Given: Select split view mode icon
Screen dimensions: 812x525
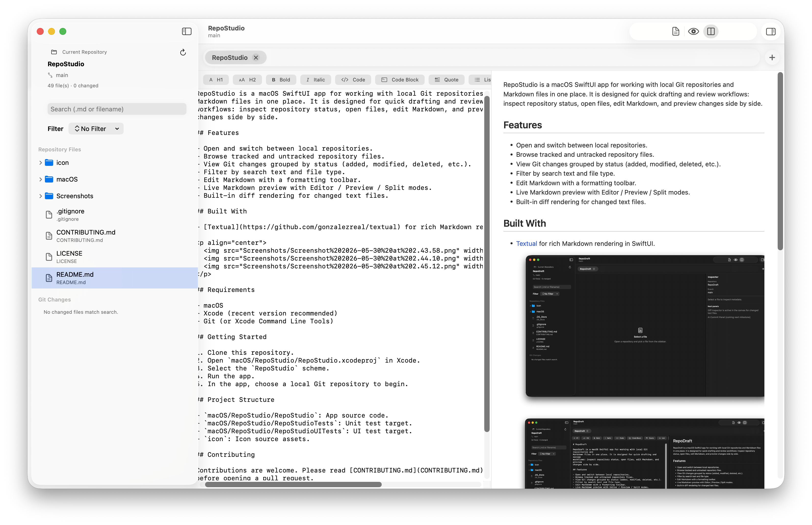Looking at the screenshot, I should [x=711, y=31].
